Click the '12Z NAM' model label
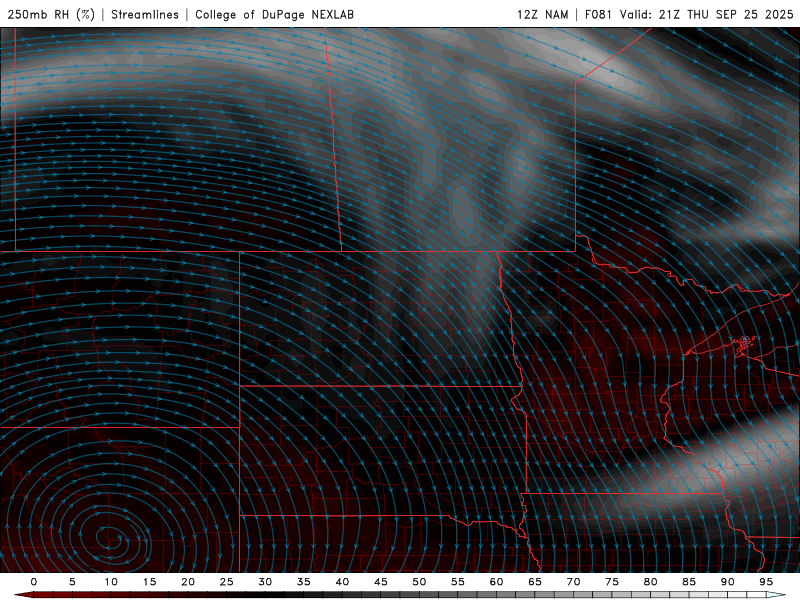800x600 pixels. (542, 14)
